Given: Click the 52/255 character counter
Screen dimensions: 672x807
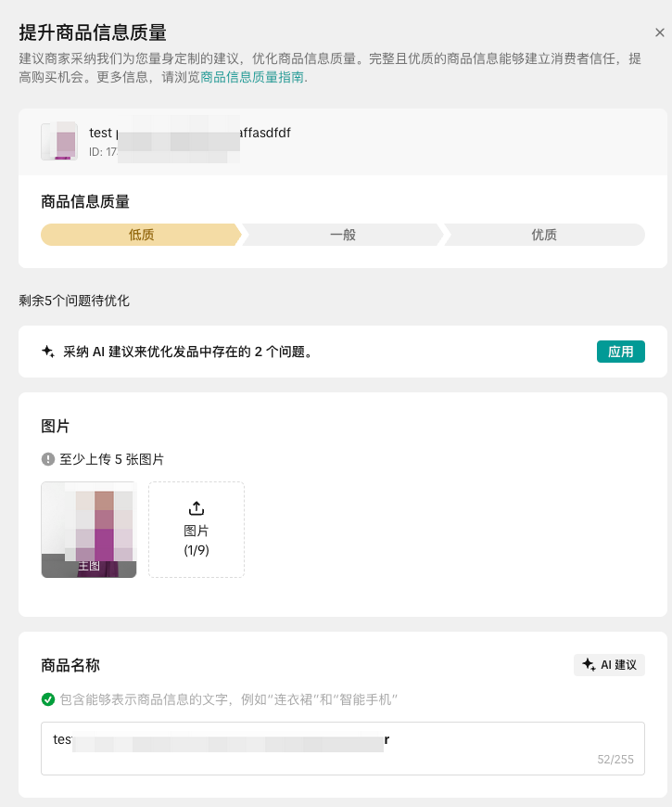Looking at the screenshot, I should click(615, 760).
